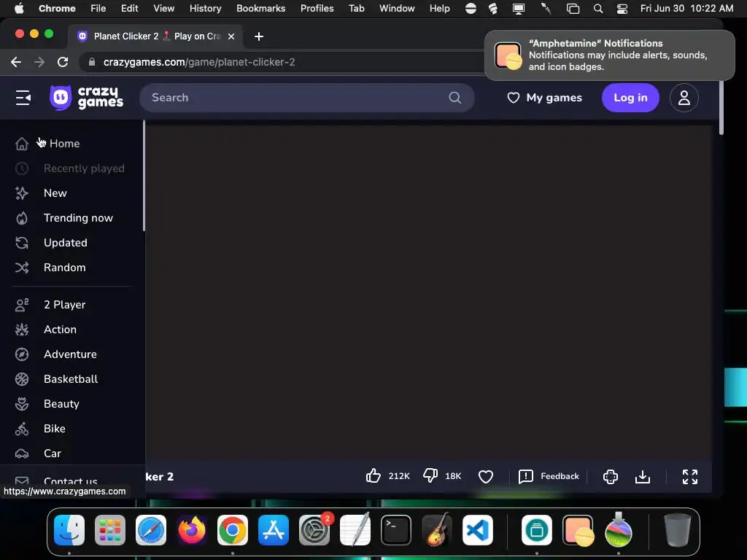
Task: Browse Action games category
Action: (60, 330)
